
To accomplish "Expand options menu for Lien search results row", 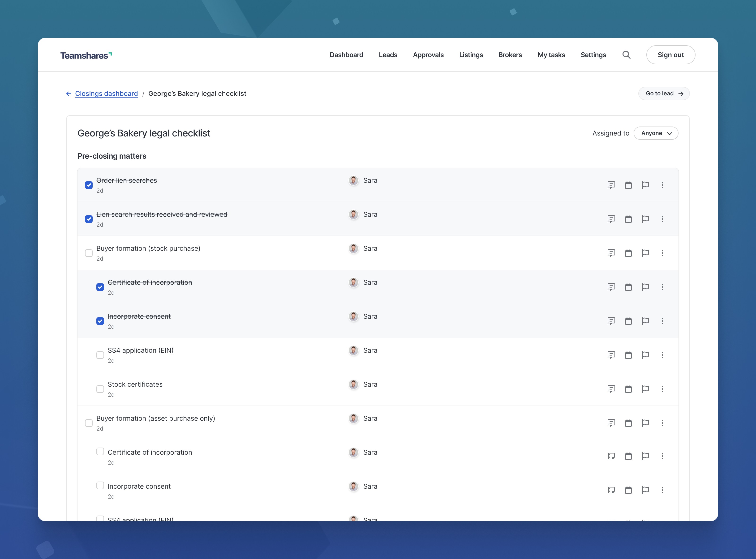I will point(662,219).
